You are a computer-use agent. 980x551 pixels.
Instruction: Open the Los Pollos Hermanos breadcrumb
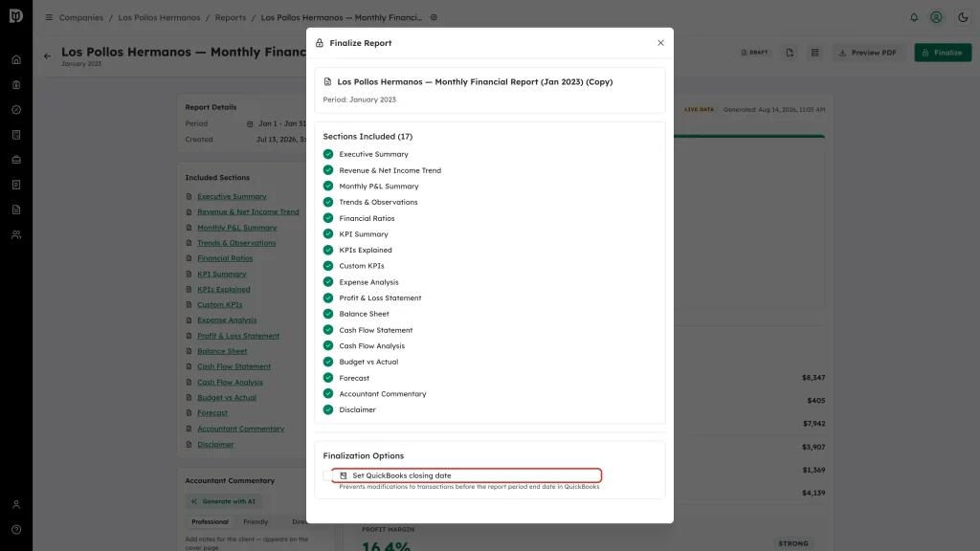160,17
